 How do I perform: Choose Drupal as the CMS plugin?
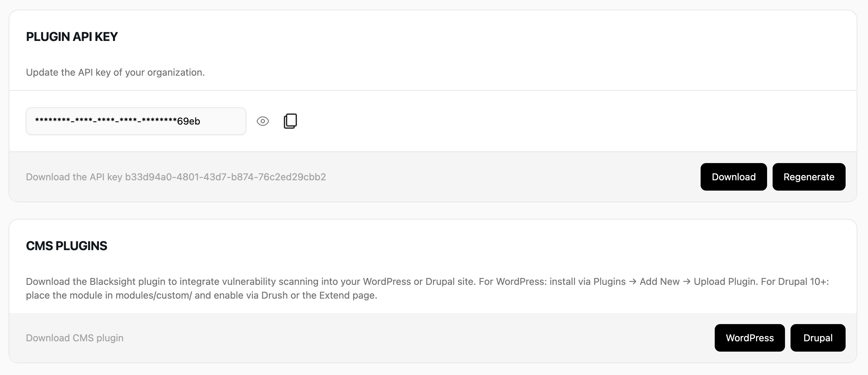pyautogui.click(x=818, y=337)
